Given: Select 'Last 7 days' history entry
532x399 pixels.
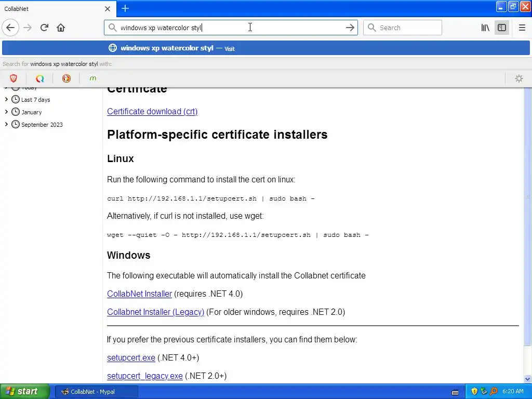Looking at the screenshot, I should [36, 100].
